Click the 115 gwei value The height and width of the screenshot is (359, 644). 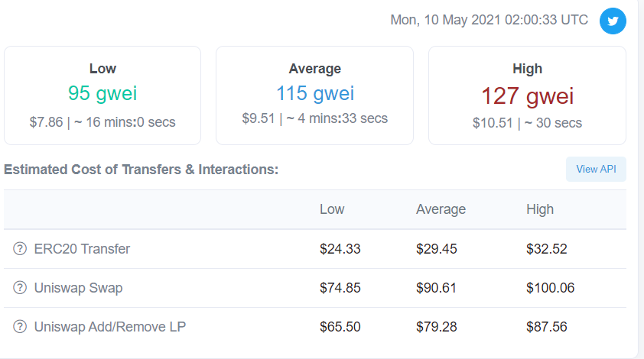point(315,93)
